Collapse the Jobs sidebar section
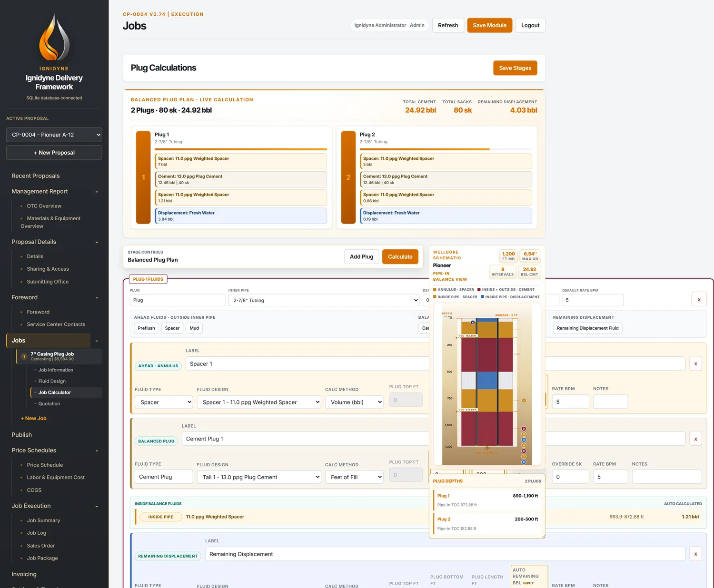The image size is (714, 588). point(97,341)
